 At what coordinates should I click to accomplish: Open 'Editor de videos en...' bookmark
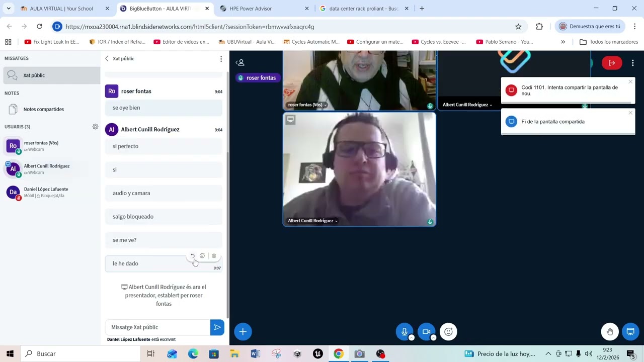pos(181,42)
